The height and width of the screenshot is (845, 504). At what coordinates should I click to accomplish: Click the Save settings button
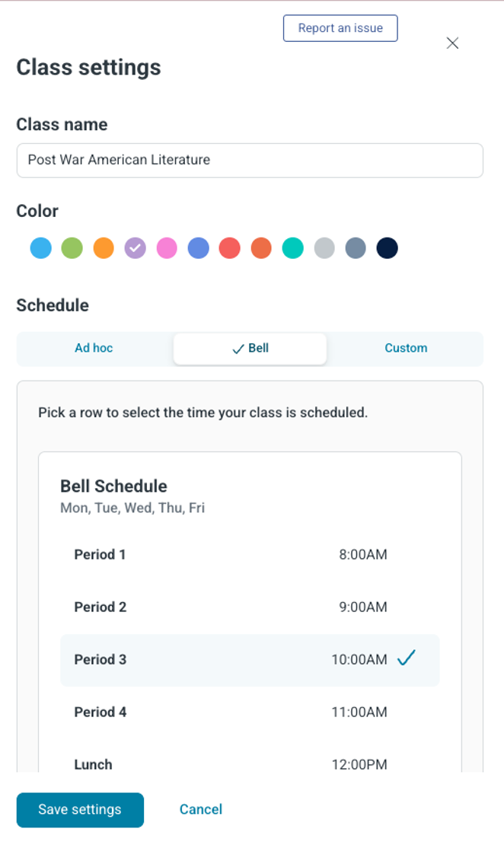tap(80, 810)
